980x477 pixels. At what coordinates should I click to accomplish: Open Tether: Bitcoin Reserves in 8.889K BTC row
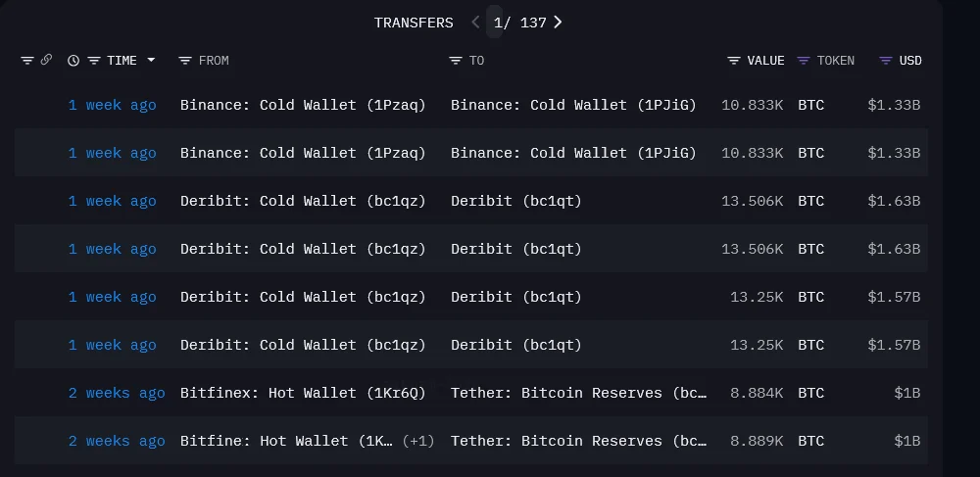[x=578, y=441]
